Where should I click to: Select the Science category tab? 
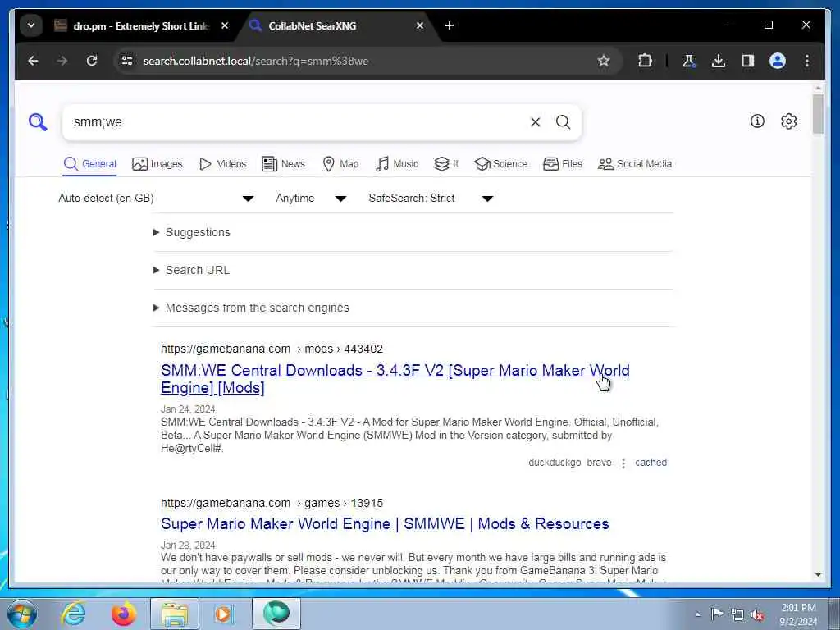point(500,164)
